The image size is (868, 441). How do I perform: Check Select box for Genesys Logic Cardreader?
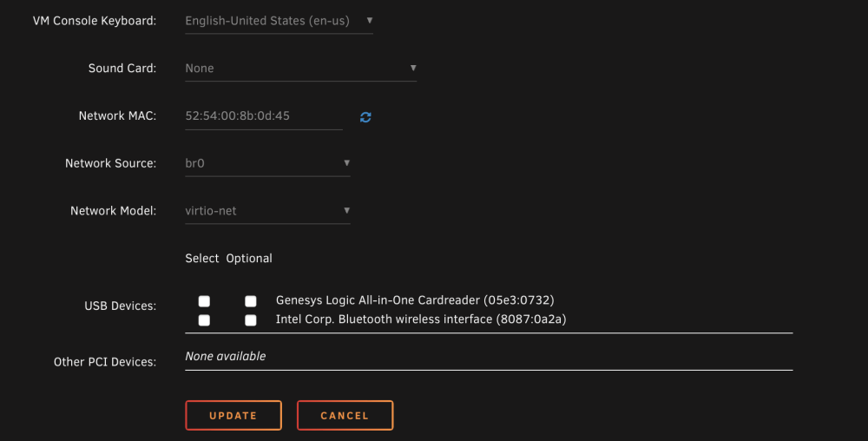[204, 301]
